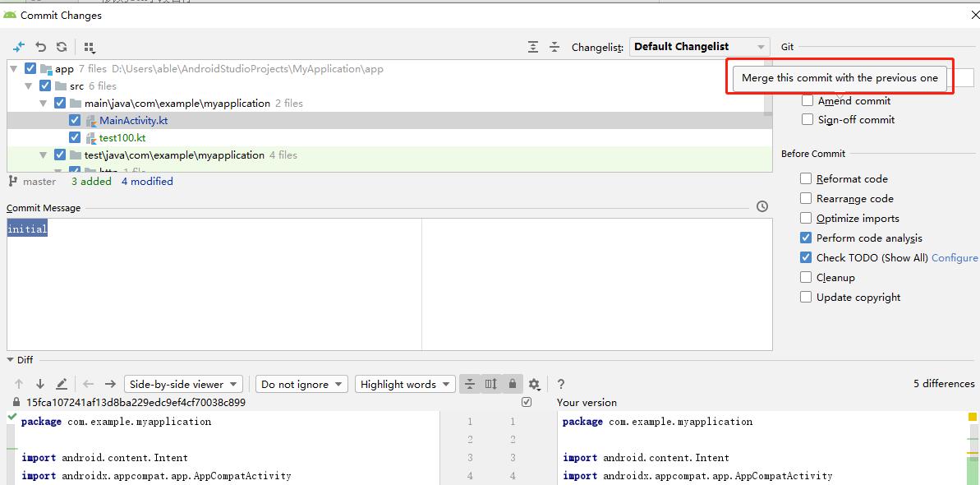Image resolution: width=980 pixels, height=485 pixels.
Task: Select MainActivity.kt in the file tree
Action: pyautogui.click(x=134, y=120)
